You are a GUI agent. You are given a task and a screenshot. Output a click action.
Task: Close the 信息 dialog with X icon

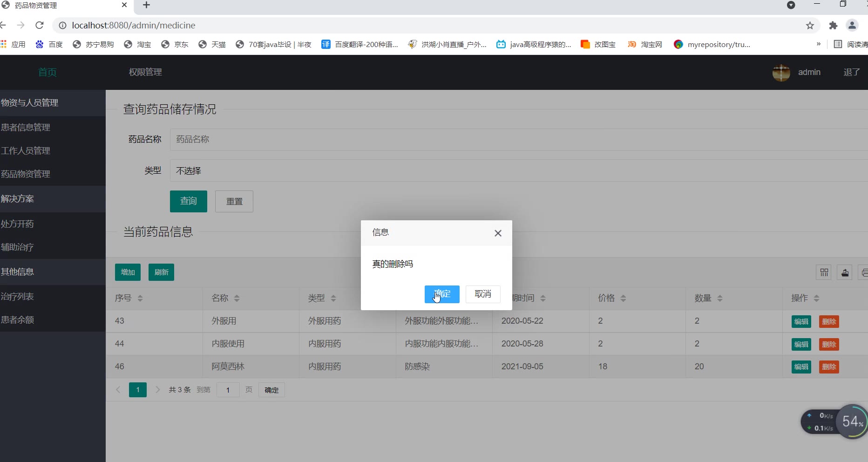[498, 233]
